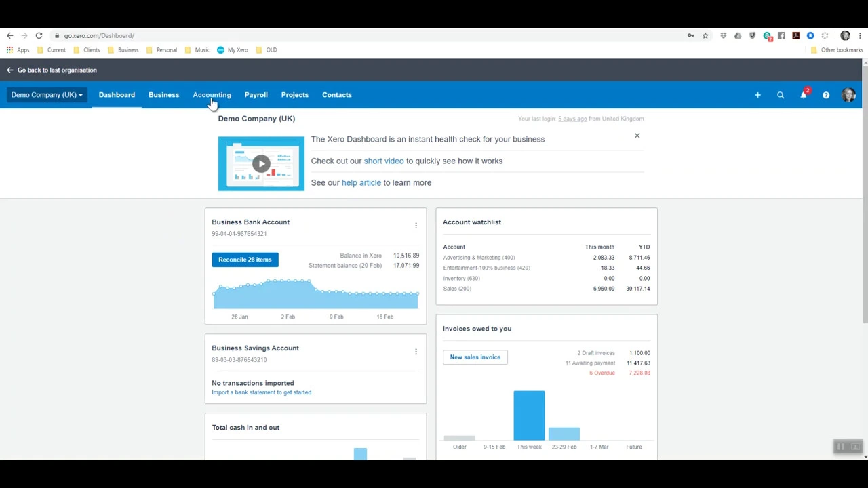Viewport: 868px width, 488px height.
Task: Open the Accounting menu
Action: pos(212,95)
